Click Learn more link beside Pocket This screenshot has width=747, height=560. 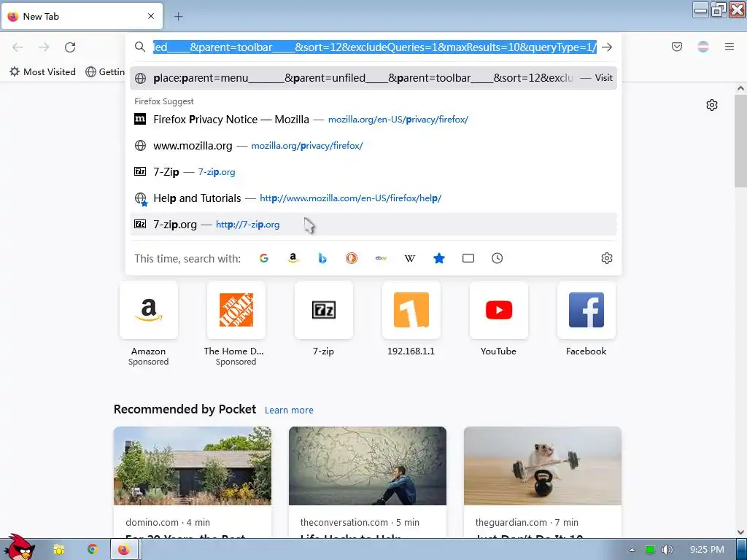click(x=289, y=410)
